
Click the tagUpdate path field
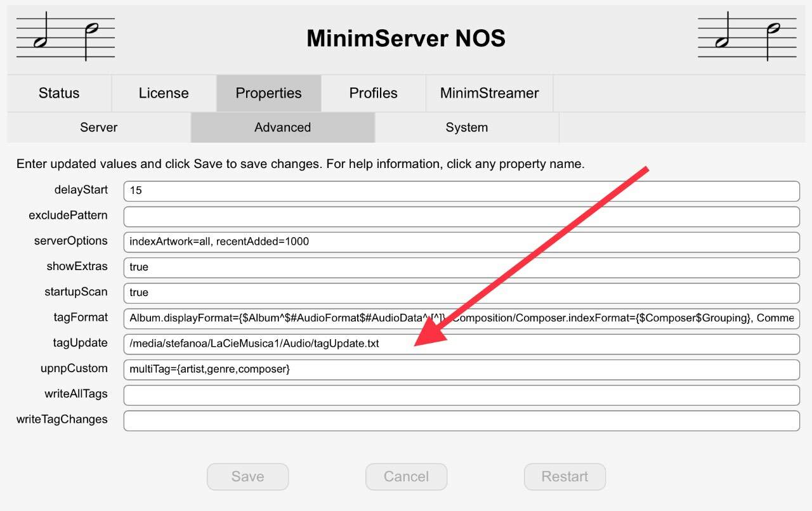tap(462, 344)
